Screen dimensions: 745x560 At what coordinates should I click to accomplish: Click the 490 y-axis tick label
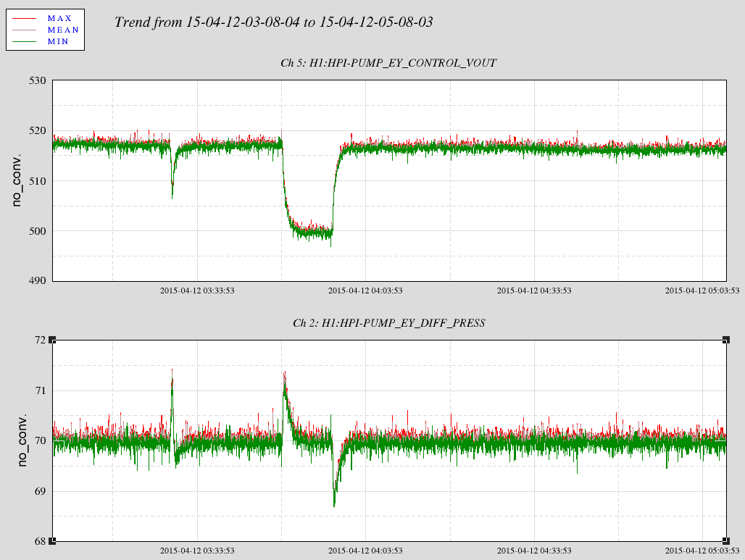point(38,280)
